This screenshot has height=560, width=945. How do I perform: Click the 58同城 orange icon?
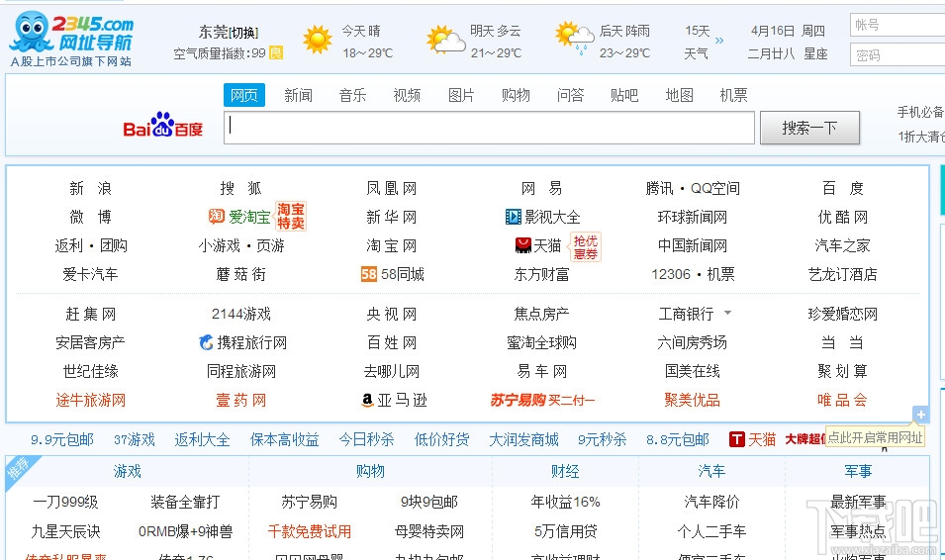[x=369, y=274]
